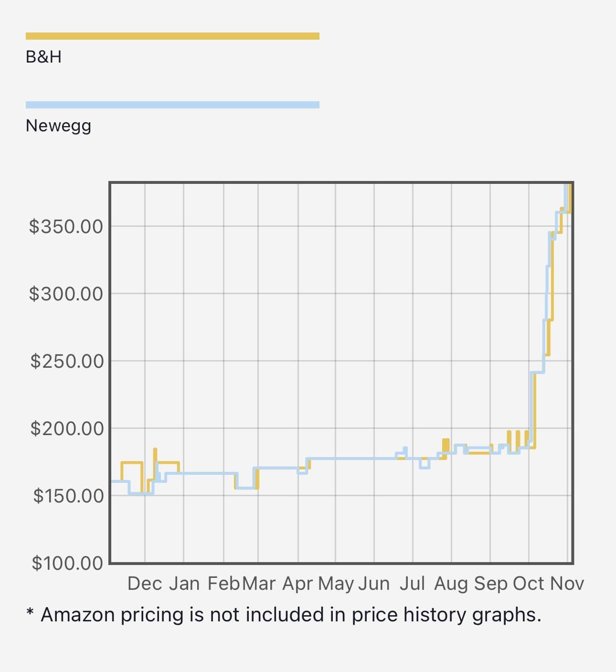The height and width of the screenshot is (672, 616).
Task: Select the Jan month marker
Action: click(x=184, y=584)
